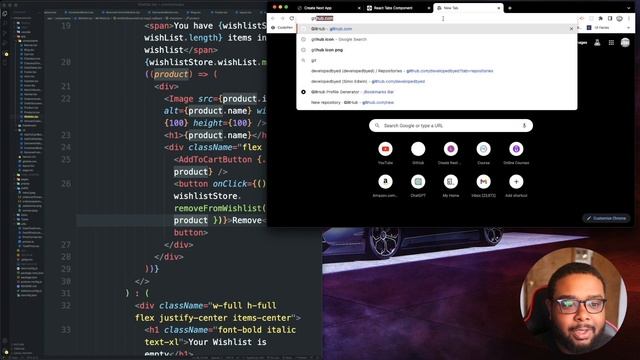
Task: Open the Online Courses shortcut tile
Action: pos(516,153)
